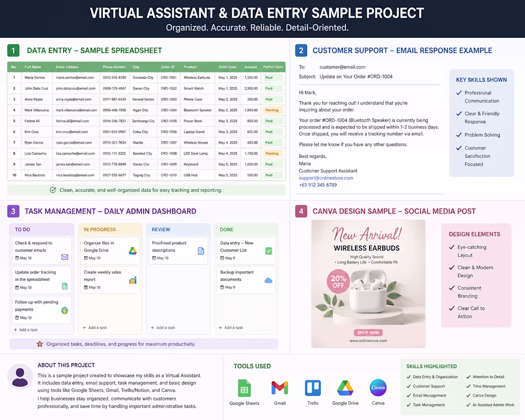The image size is (525, 420).
Task: Click the section number 1 badge
Action: pos(13,51)
